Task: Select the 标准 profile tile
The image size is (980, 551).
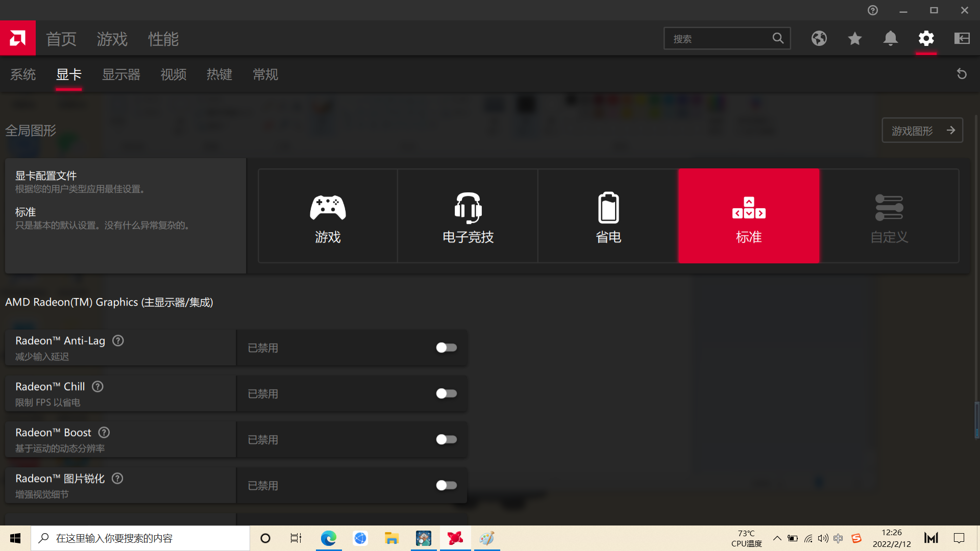Action: (x=749, y=216)
